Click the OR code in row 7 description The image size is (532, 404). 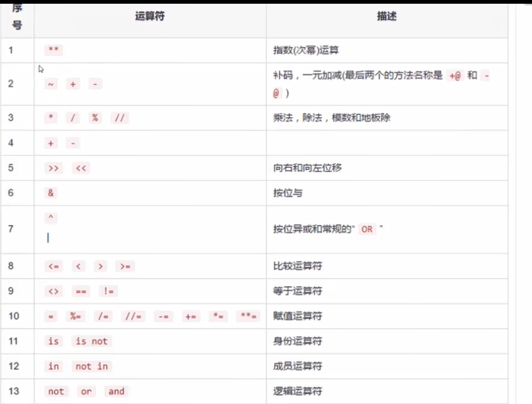pyautogui.click(x=367, y=230)
